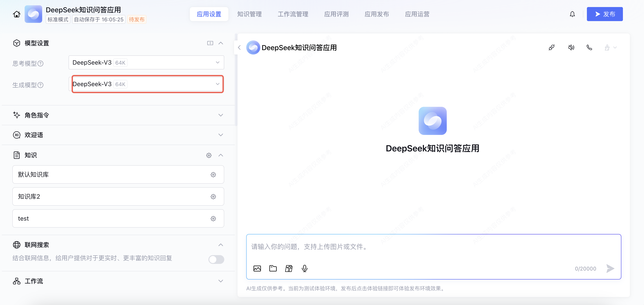
Task: Click the home icon
Action: click(16, 14)
